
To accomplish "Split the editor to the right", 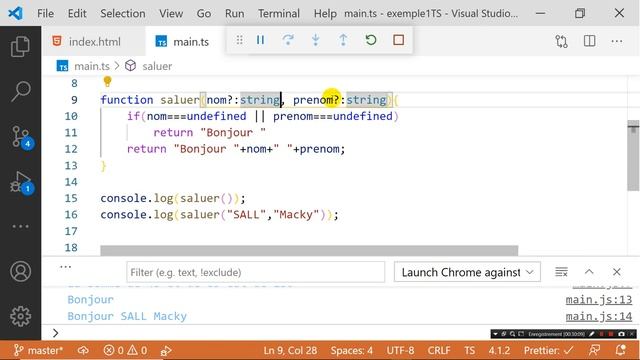I will pos(589,41).
